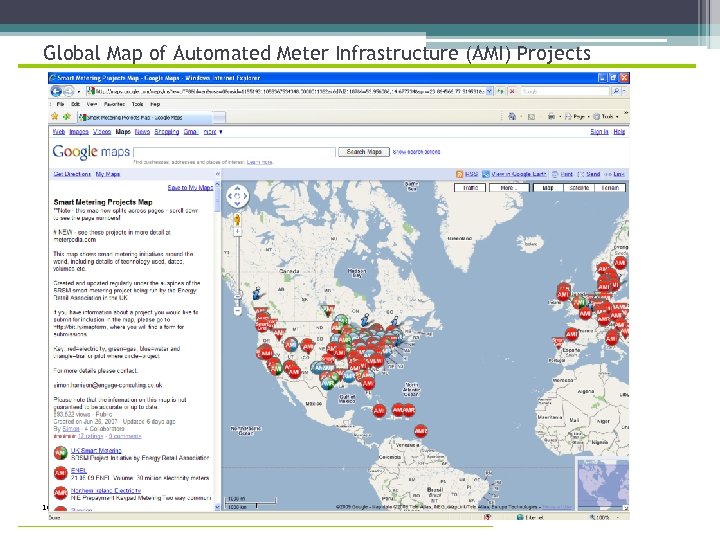This screenshot has width=720, height=540.
Task: Open the Tools dropdown in command bar
Action: click(606, 117)
